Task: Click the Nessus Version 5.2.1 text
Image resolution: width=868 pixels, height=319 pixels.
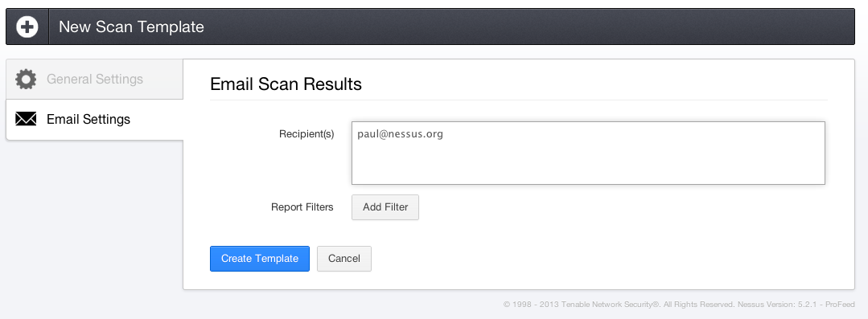Action: 775,305
